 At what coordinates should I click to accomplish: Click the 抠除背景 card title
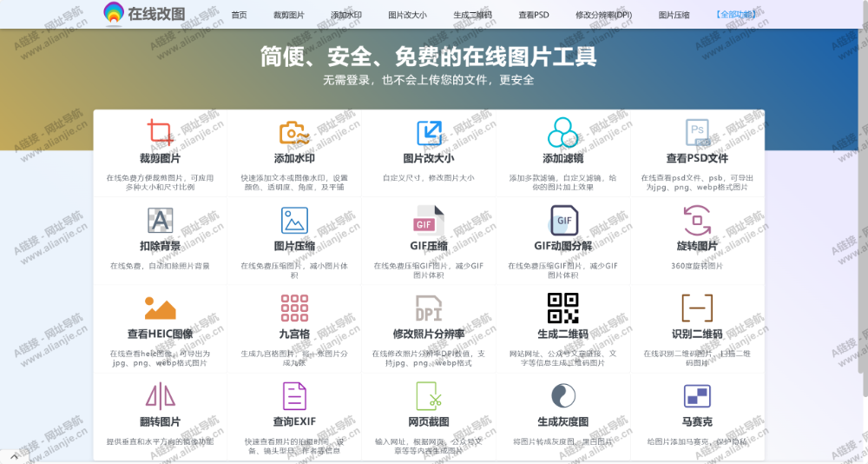tap(160, 246)
